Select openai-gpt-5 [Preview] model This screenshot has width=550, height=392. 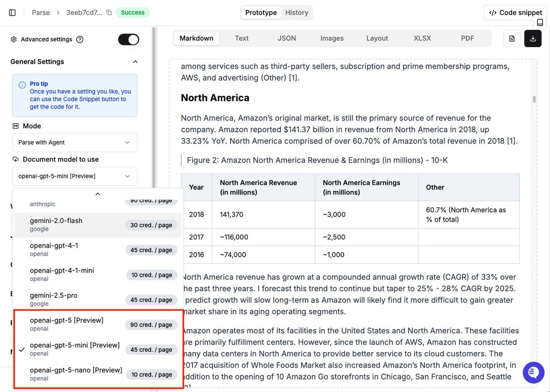[x=98, y=324]
